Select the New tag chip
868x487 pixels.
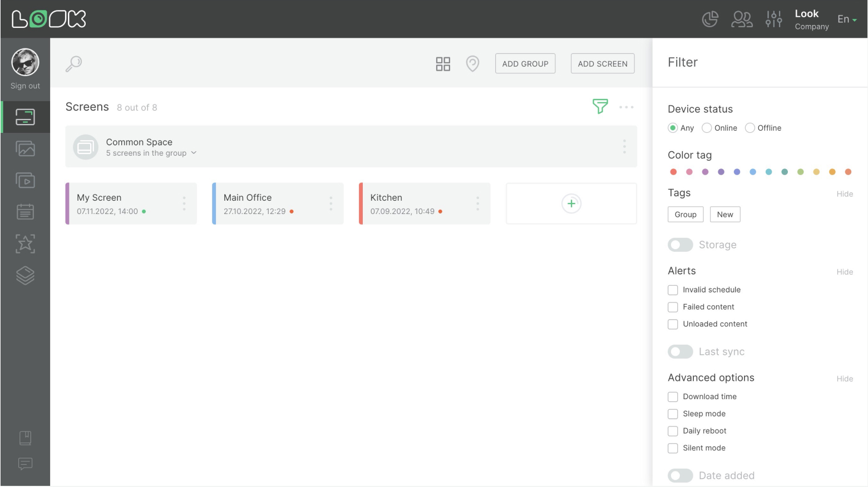(x=724, y=215)
